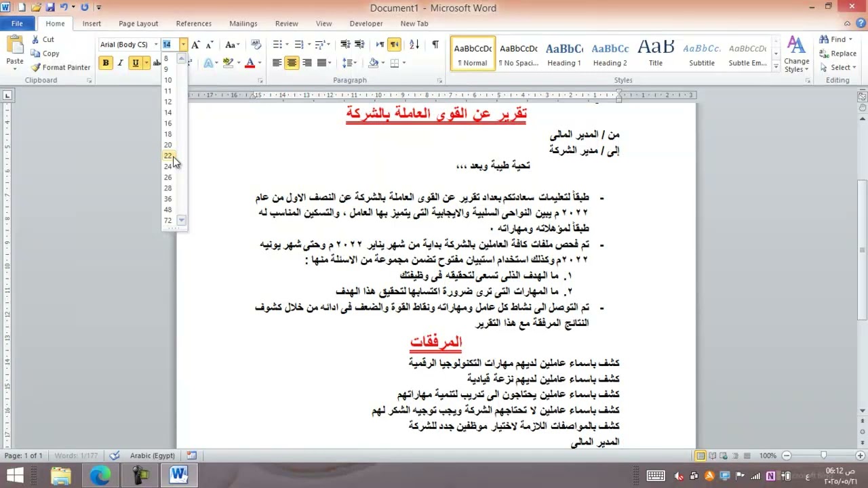Toggle Italic formatting
Screen dimensions: 868x488
120,63
